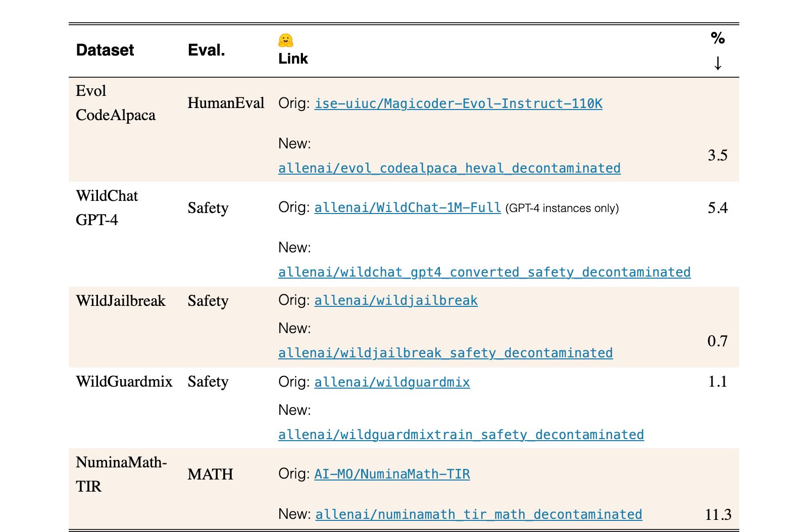
Task: Open allenai/wildguardmixtrain_safety_decontaminated link
Action: point(461,435)
